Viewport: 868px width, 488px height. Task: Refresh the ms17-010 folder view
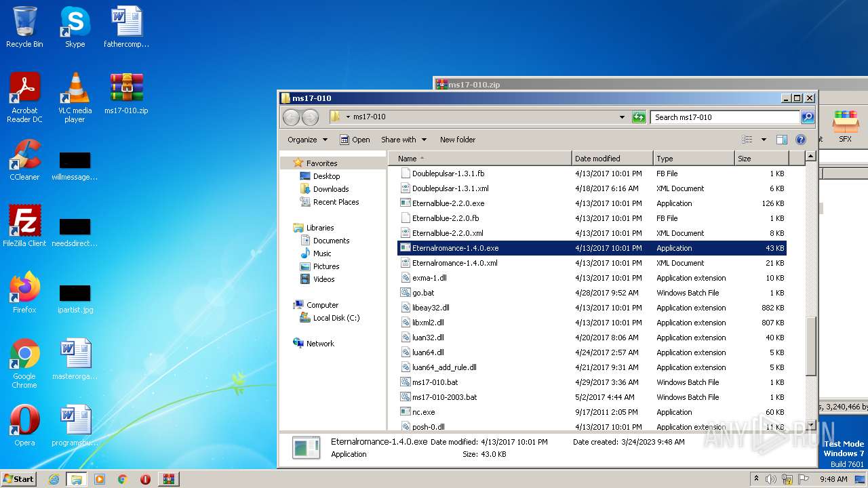pos(639,117)
